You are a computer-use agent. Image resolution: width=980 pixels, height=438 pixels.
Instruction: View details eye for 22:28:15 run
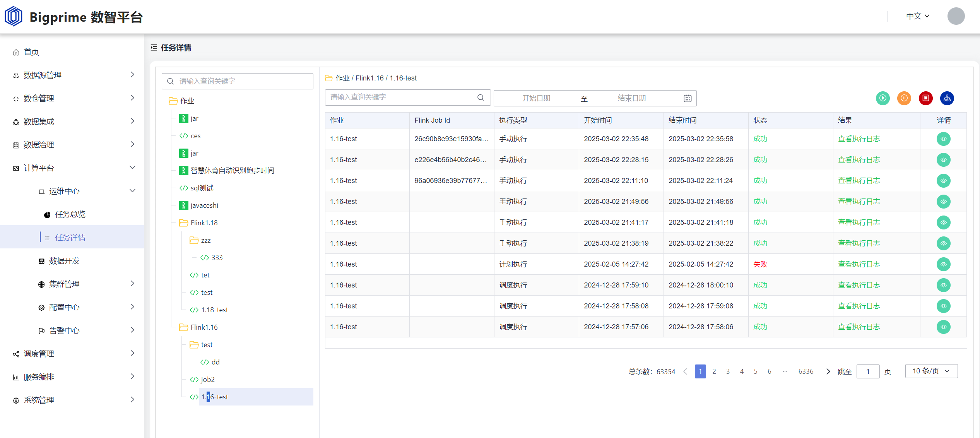click(943, 160)
